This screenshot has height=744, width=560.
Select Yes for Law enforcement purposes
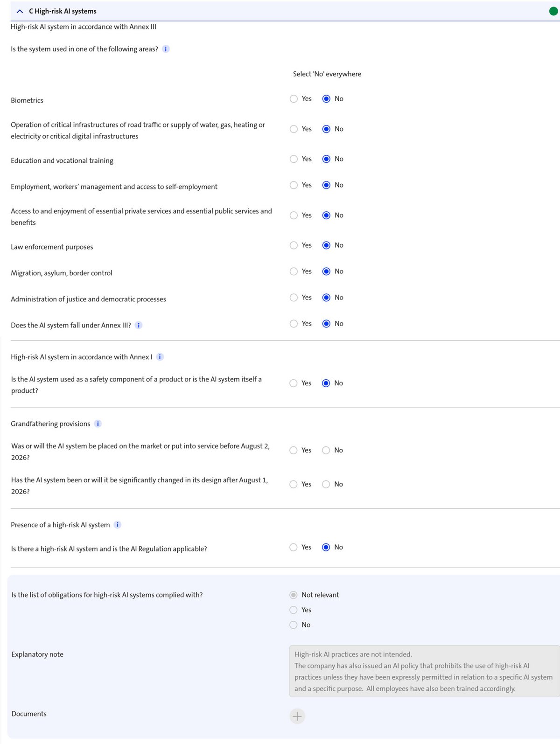pos(294,245)
